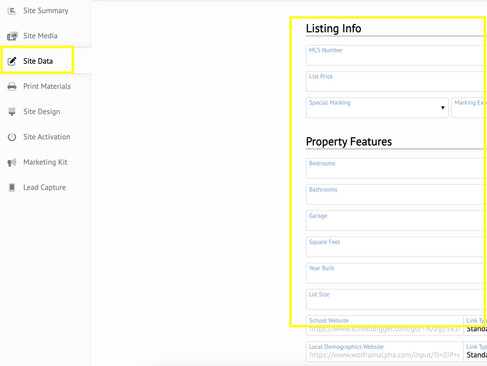This screenshot has height=366, width=487.
Task: Click the Site Design paintbrush icon
Action: [x=12, y=112]
